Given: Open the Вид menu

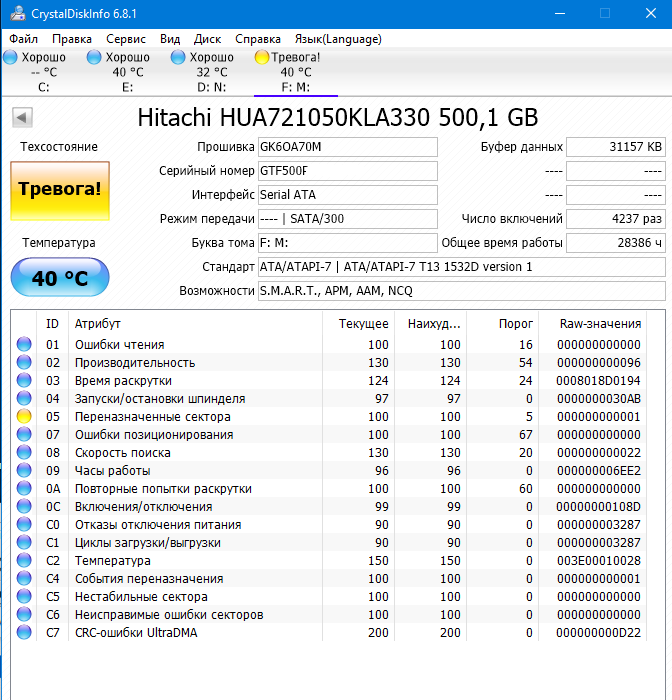Looking at the screenshot, I should pos(170,39).
